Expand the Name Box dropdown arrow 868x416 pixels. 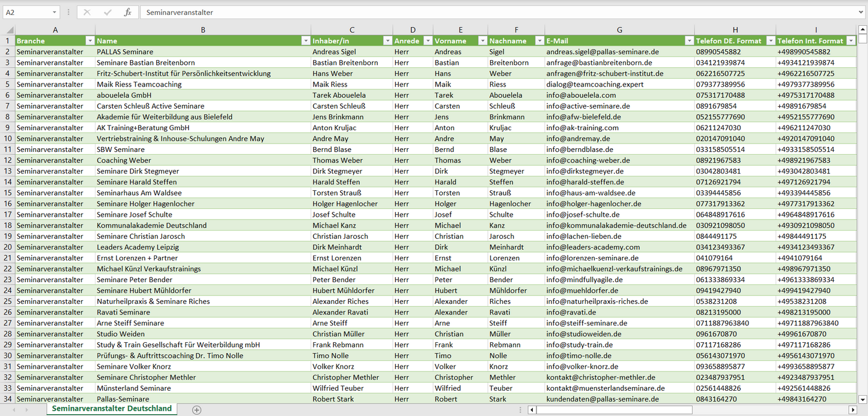[x=55, y=12]
